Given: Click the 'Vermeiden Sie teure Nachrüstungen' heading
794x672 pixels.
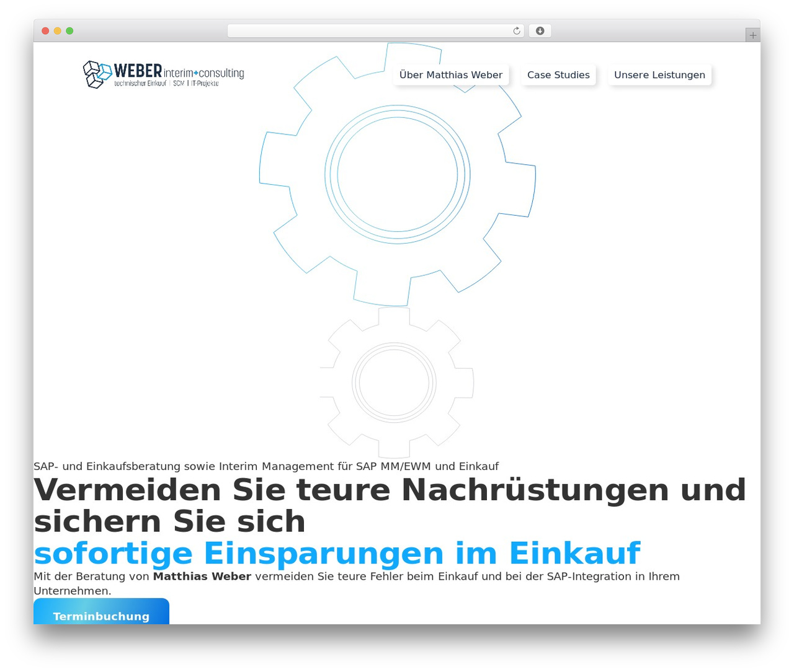Looking at the screenshot, I should (390, 505).
